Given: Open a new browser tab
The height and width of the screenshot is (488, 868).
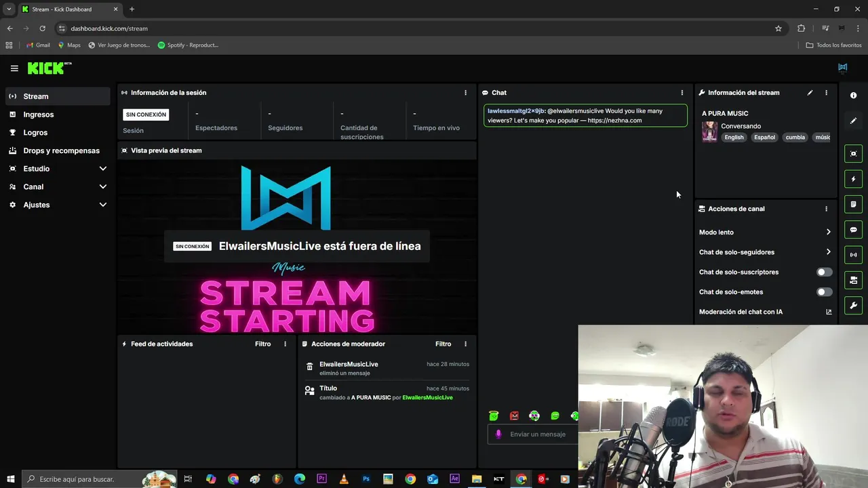Looking at the screenshot, I should click(x=132, y=9).
